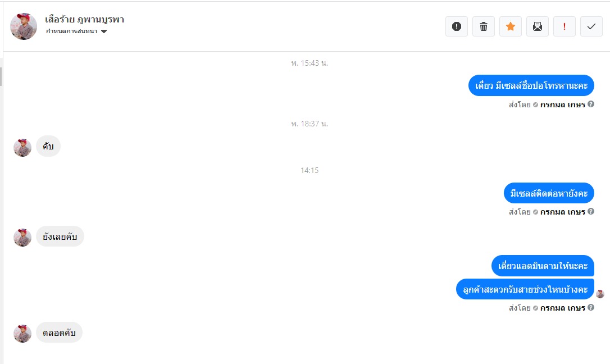The height and width of the screenshot is (364, 610).
Task: Click the contact's header profile picture
Action: (x=24, y=26)
